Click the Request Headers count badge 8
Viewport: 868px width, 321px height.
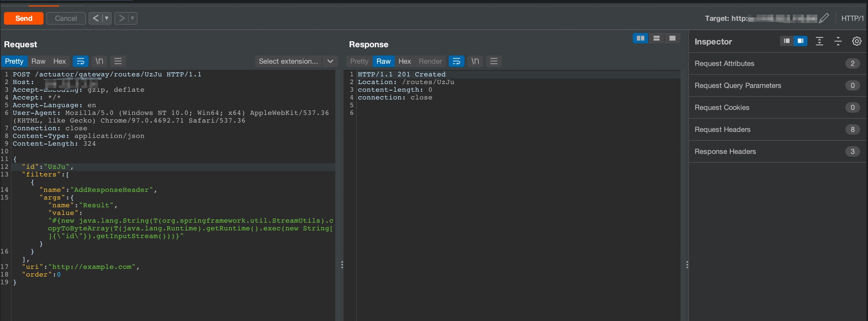[853, 129]
